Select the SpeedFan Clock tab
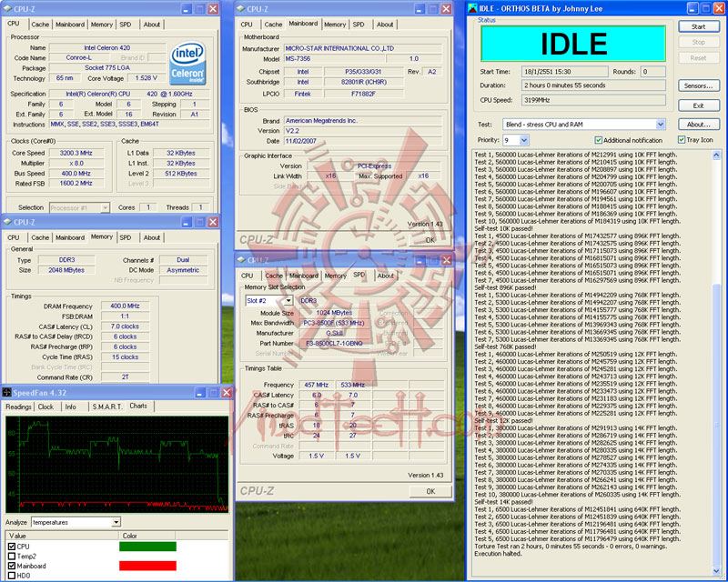 [45, 406]
